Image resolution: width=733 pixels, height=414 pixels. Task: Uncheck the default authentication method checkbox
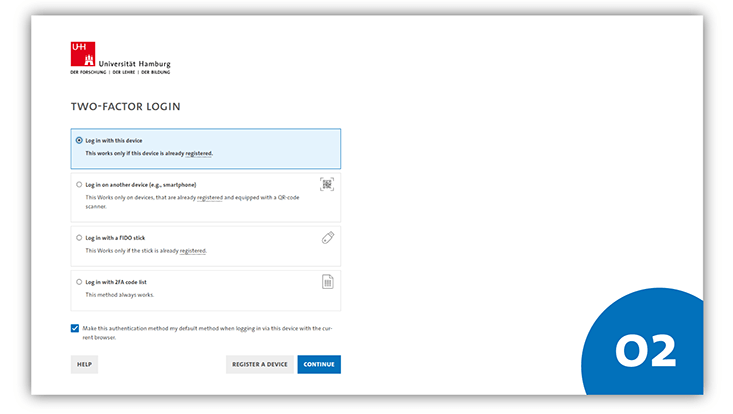[x=75, y=328]
